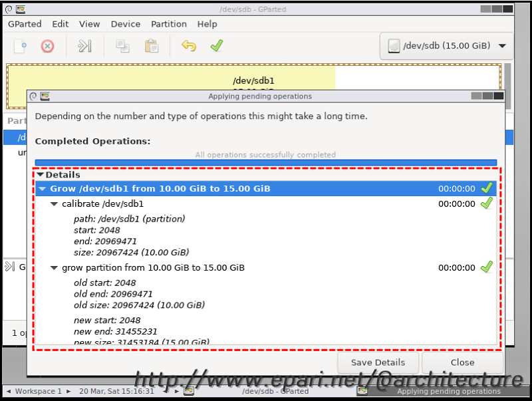Collapse the Details section
Screen dimensions: 532x401
[x=41, y=175]
